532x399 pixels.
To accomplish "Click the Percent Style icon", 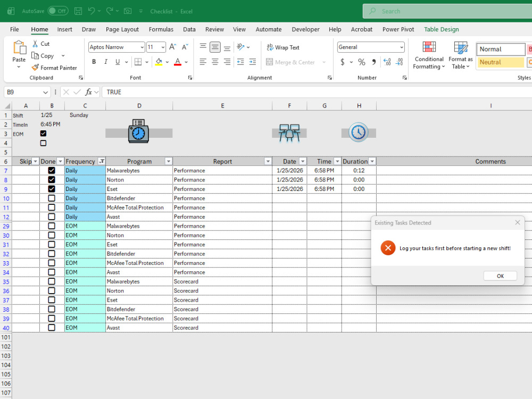I will tap(362, 62).
